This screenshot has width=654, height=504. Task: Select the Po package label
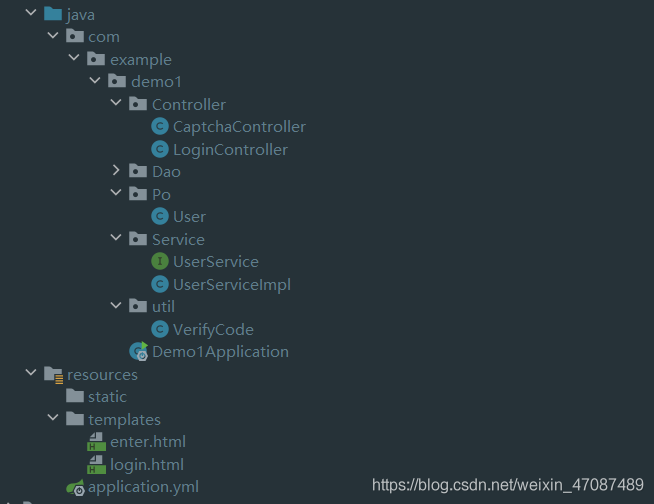(x=161, y=195)
